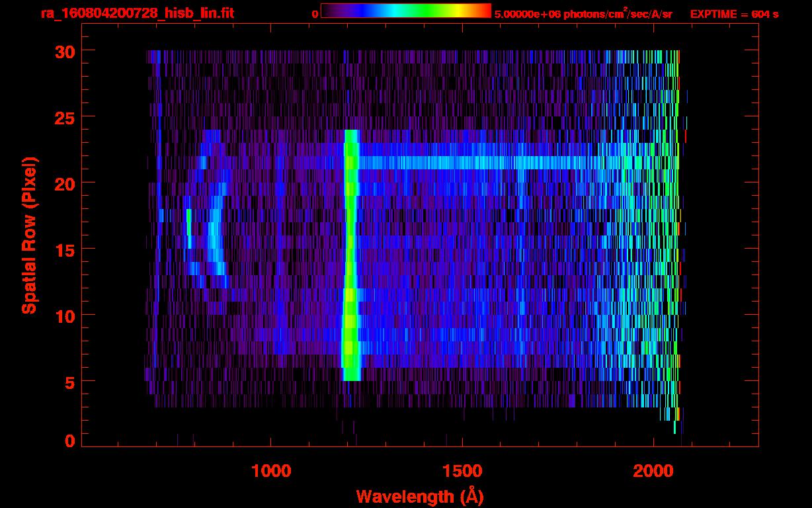Click the color bar gradient scale

click(x=406, y=11)
